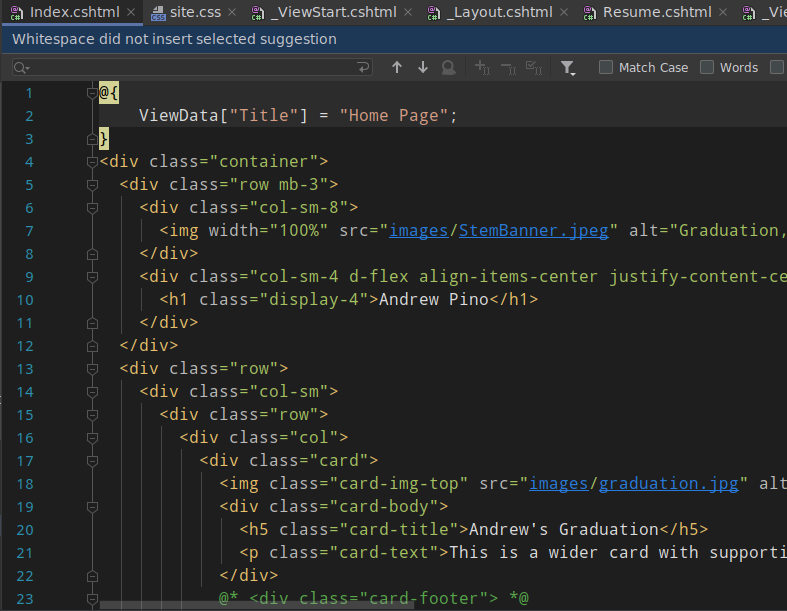Enable the Match Case checkbox
787x611 pixels.
pos(606,67)
